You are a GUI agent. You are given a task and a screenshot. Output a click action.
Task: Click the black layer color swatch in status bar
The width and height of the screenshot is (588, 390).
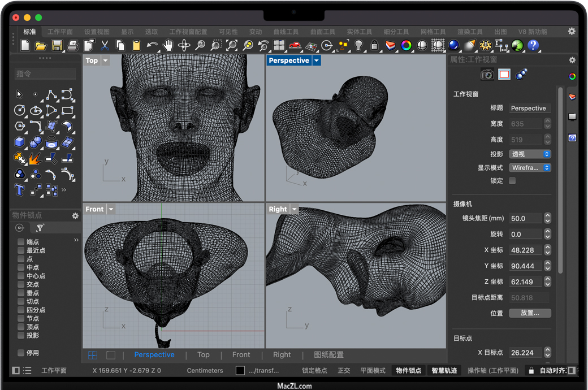coord(240,371)
